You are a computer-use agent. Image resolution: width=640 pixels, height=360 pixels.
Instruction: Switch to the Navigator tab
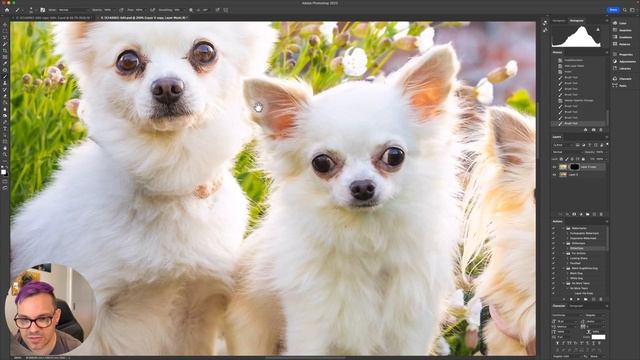[559, 20]
